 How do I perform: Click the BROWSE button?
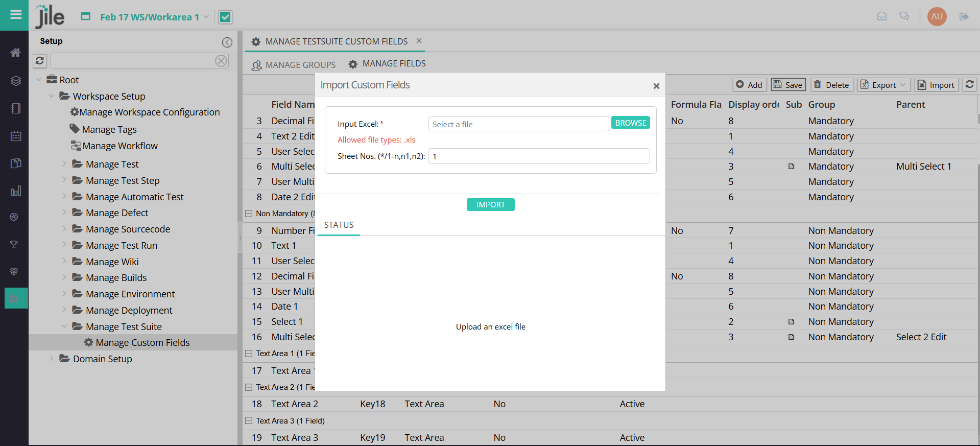click(x=630, y=123)
